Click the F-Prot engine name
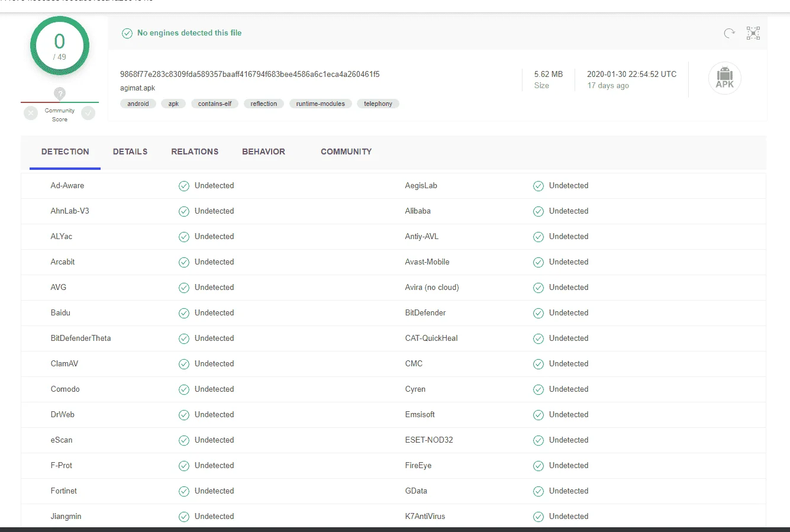790x532 pixels. [x=62, y=466]
